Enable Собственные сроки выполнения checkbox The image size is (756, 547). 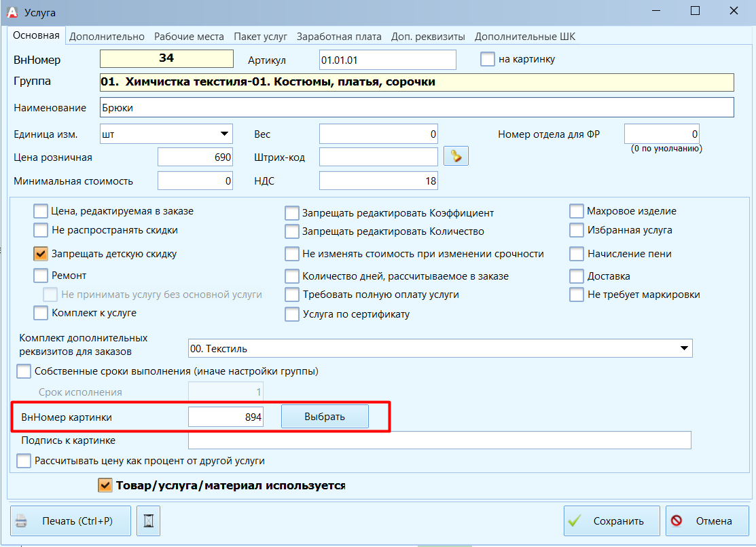click(24, 372)
